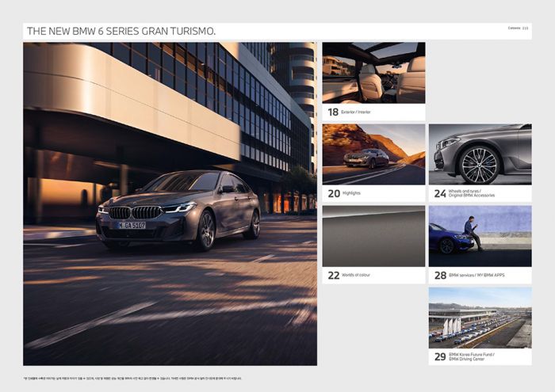Open the blue BMW with man image
The image size is (555, 392).
pyautogui.click(x=480, y=236)
